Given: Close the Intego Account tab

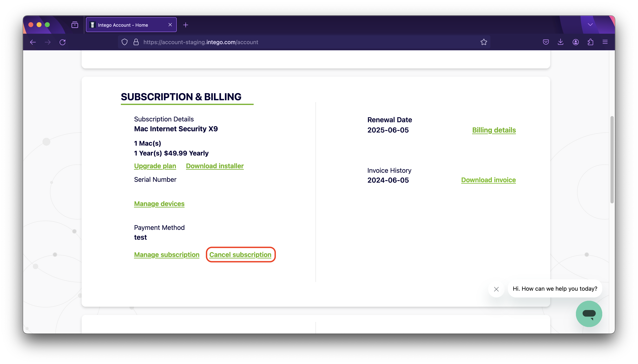Looking at the screenshot, I should (170, 25).
